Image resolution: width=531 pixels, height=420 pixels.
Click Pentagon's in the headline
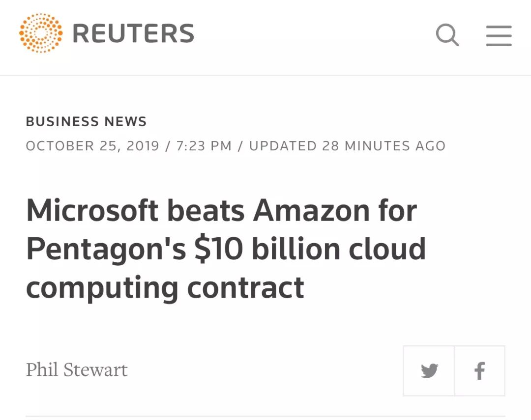(106, 249)
